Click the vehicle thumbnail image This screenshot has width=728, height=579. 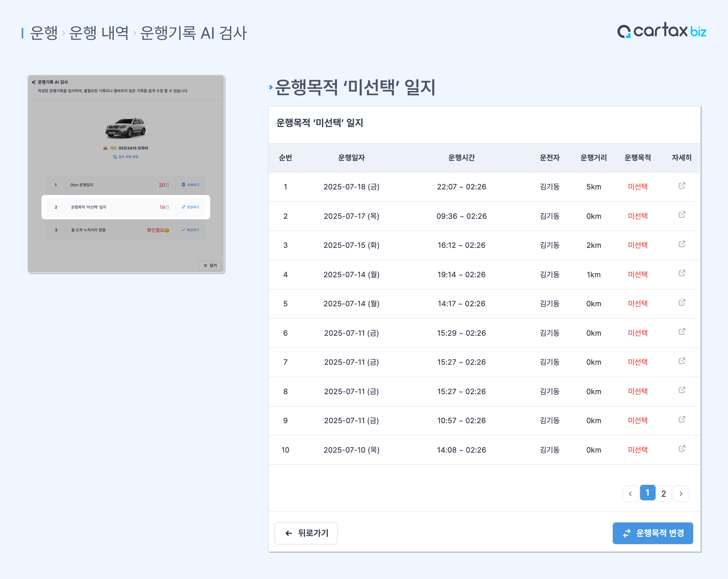pyautogui.click(x=126, y=128)
